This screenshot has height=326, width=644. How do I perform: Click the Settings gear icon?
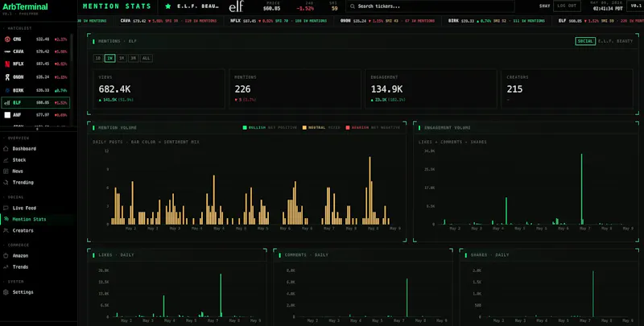[x=6, y=292]
